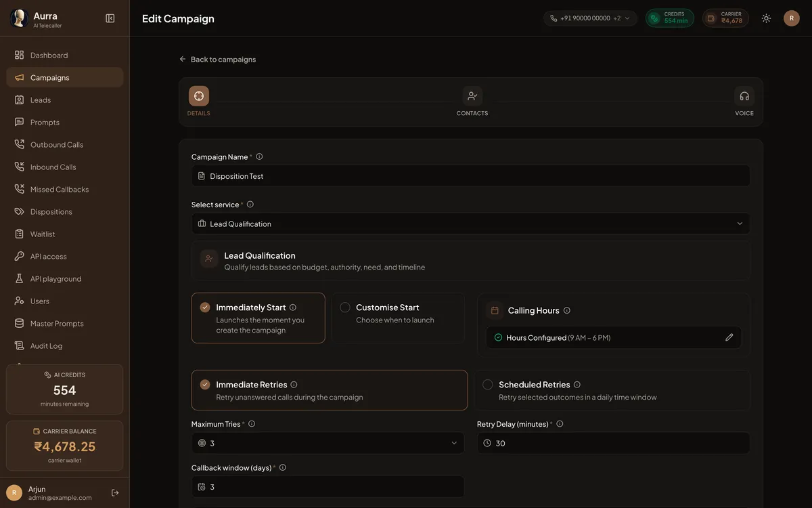Image resolution: width=812 pixels, height=508 pixels.
Task: Open Inbound Calls in the sidebar
Action: [65, 167]
